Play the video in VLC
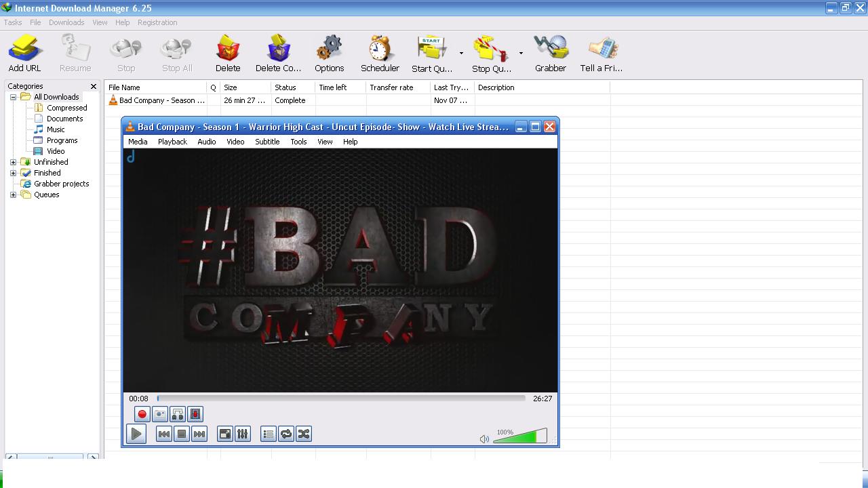Screen dimensions: 868x488 (x=136, y=434)
